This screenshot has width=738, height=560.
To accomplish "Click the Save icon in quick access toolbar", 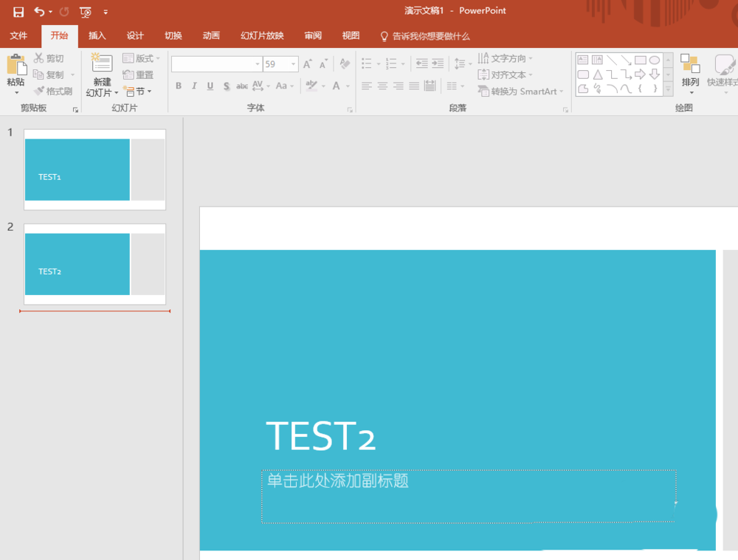I will (x=18, y=12).
